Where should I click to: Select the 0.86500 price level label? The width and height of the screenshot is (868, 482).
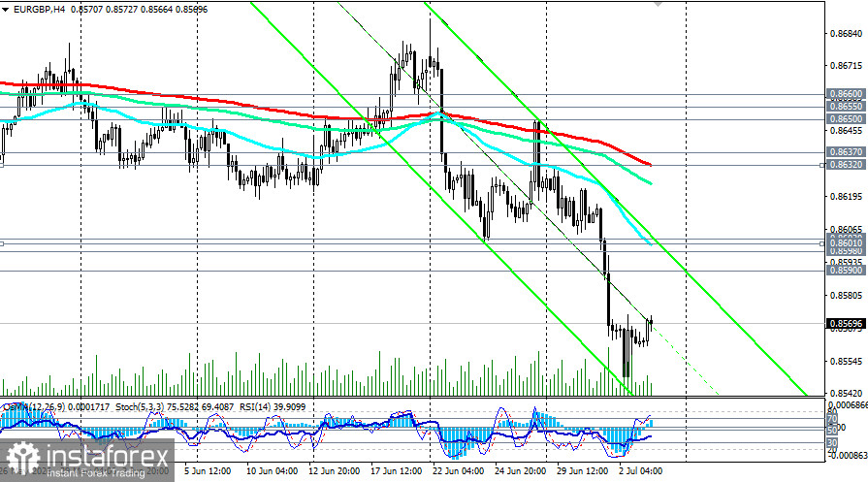tap(846, 119)
